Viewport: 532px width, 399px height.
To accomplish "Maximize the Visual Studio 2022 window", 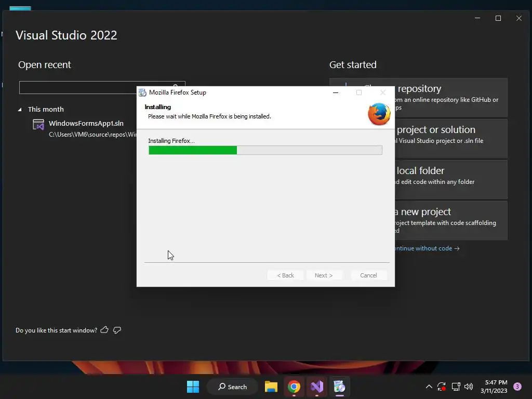I will pos(498,18).
